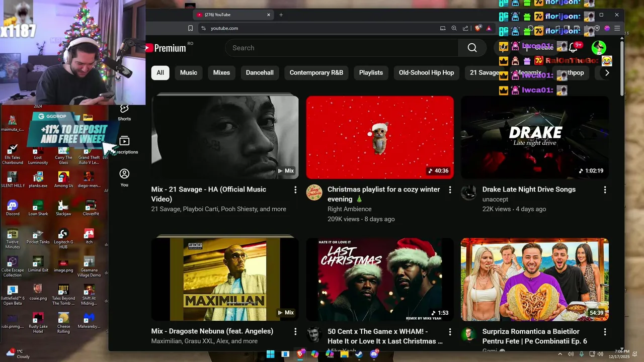The image size is (644, 362).
Task: Click the YouTube Search input field
Action: click(x=342, y=48)
